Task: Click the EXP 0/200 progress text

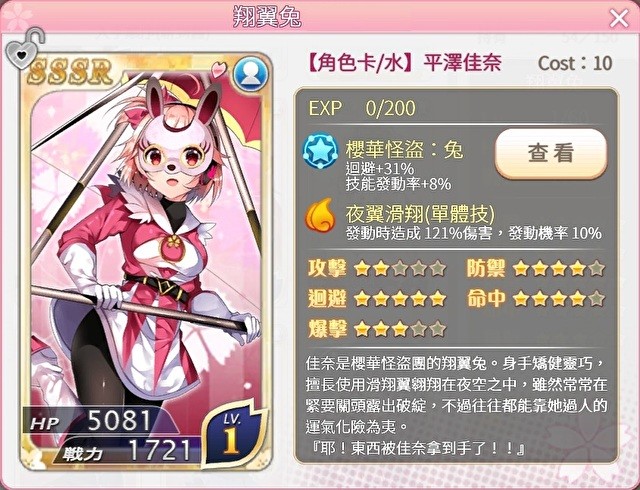Action: point(362,108)
